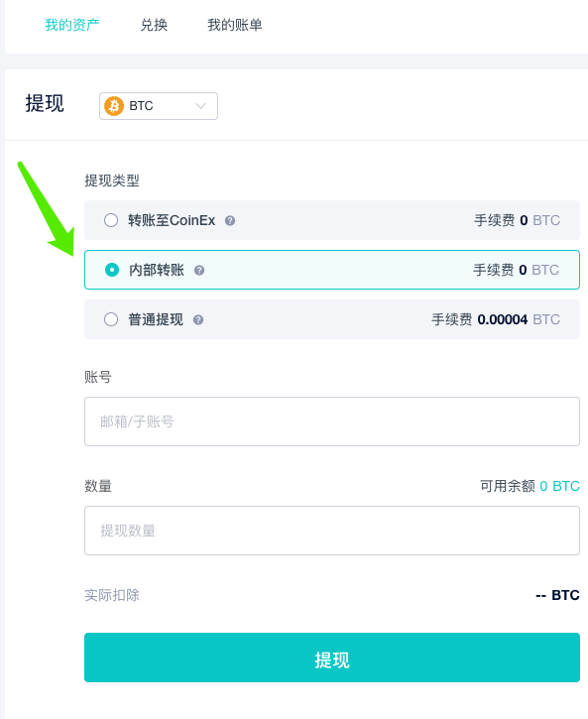Open the BTC currency selector
This screenshot has height=719, width=588.
coord(159,106)
